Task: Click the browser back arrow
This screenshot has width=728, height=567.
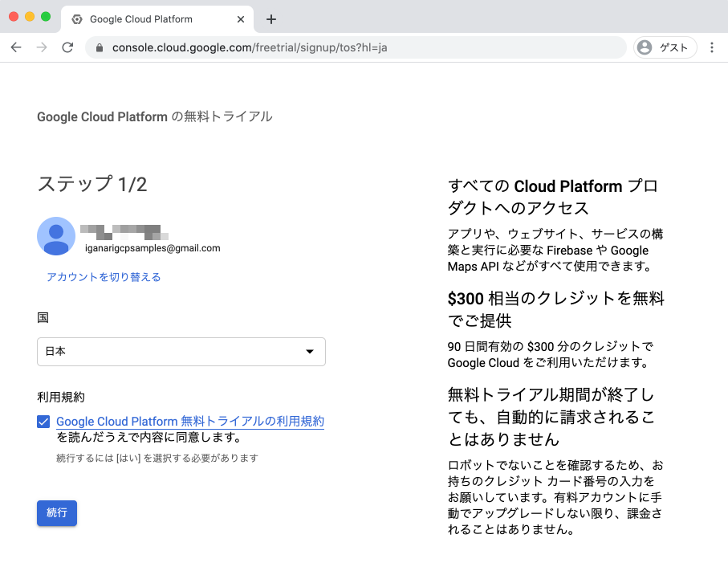Action: click(x=16, y=47)
